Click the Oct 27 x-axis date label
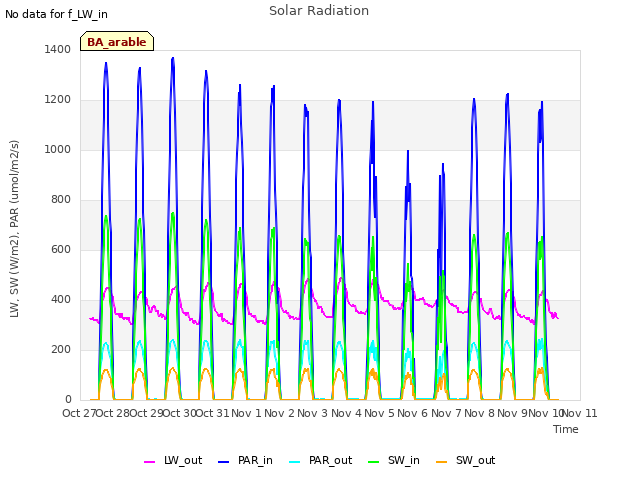 [x=79, y=413]
